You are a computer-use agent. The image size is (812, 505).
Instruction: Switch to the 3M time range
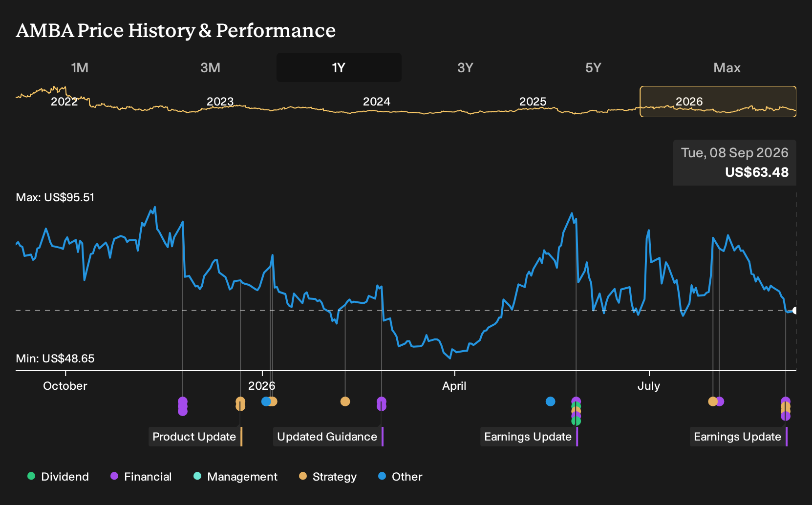pyautogui.click(x=210, y=67)
